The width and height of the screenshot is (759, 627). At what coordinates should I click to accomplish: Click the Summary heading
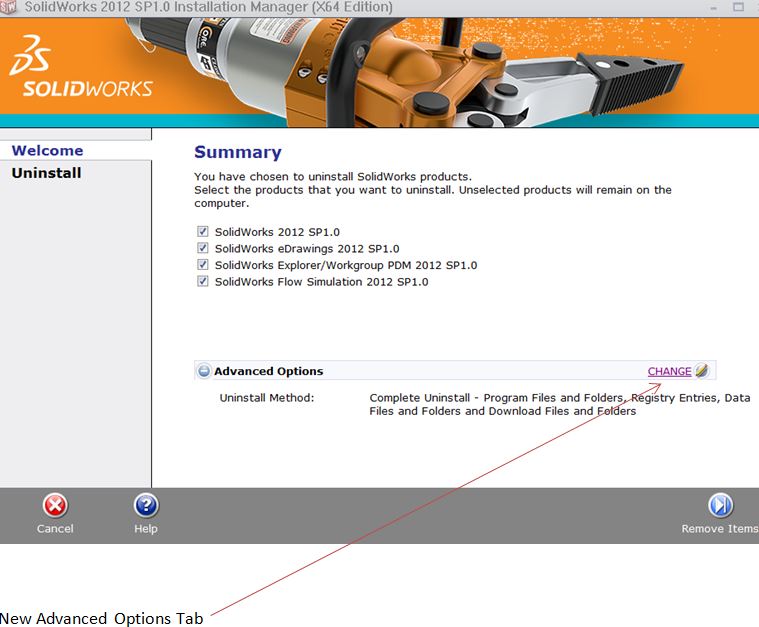click(x=237, y=152)
